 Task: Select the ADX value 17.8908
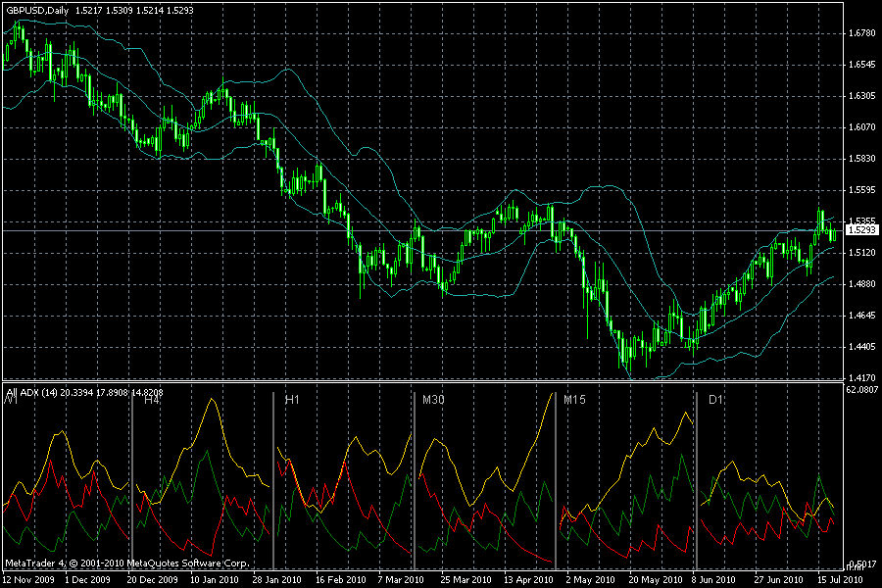(x=112, y=393)
